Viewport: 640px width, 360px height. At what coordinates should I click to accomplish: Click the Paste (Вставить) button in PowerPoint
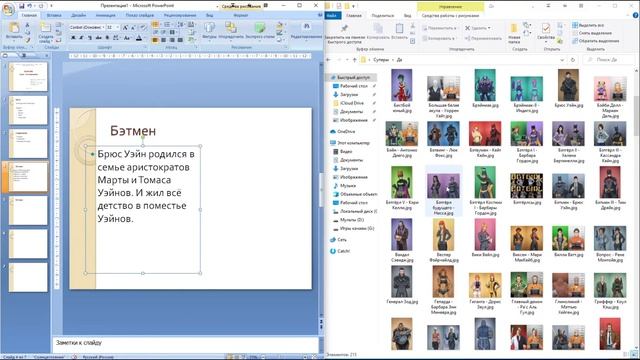[x=14, y=31]
